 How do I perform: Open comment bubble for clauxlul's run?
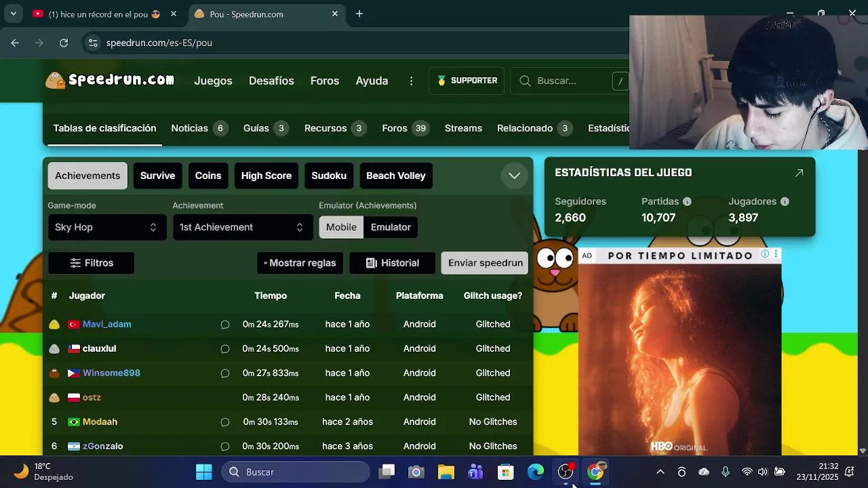225,349
